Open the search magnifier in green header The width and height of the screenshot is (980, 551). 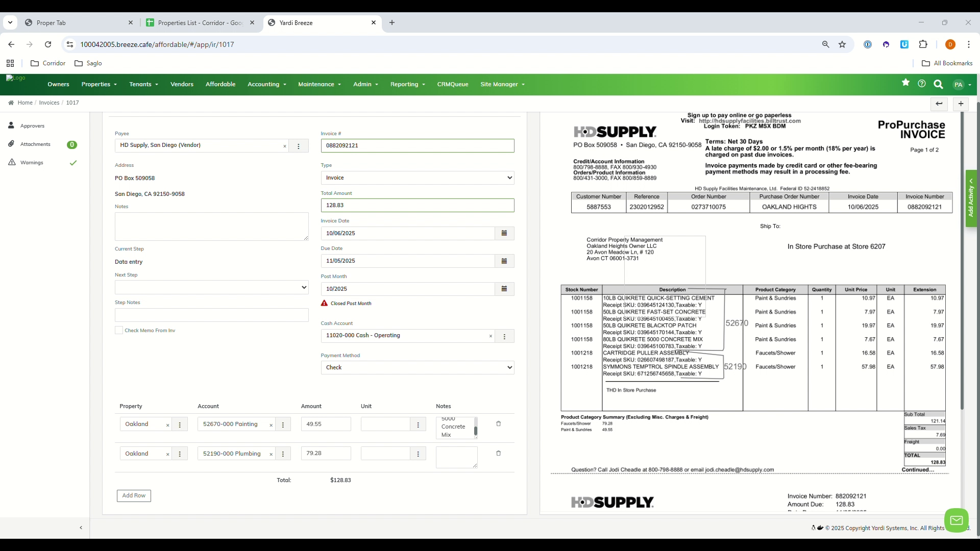[x=938, y=84]
